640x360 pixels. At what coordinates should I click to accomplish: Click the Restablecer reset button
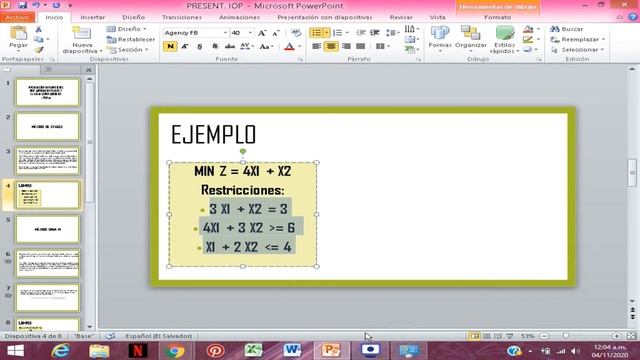click(x=131, y=40)
